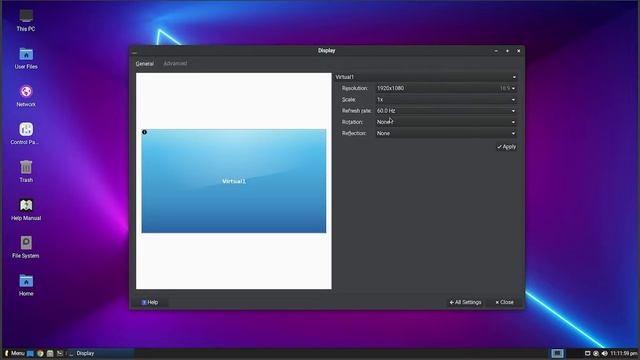Screen dimensions: 640x360
Task: Open window menu icon at title bar left
Action: pos(134,52)
